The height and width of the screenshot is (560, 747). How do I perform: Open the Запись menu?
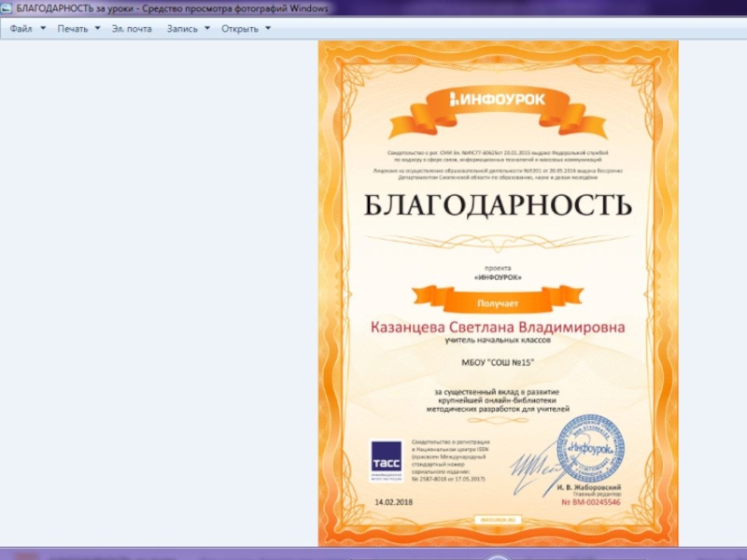pos(182,28)
